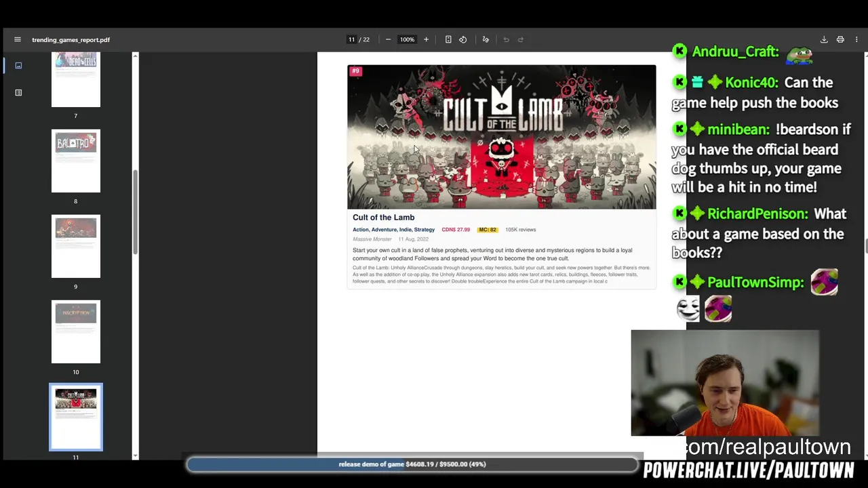Click the Action, Adventure, Indie, Strategy tags

tap(393, 230)
